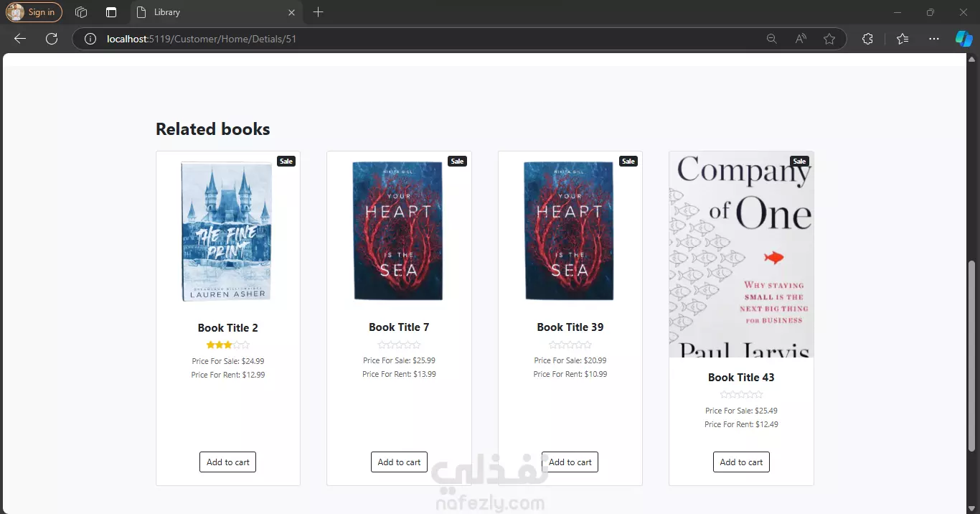Click the Related books heading
Screen dimensions: 980x514
pyautogui.click(x=213, y=129)
